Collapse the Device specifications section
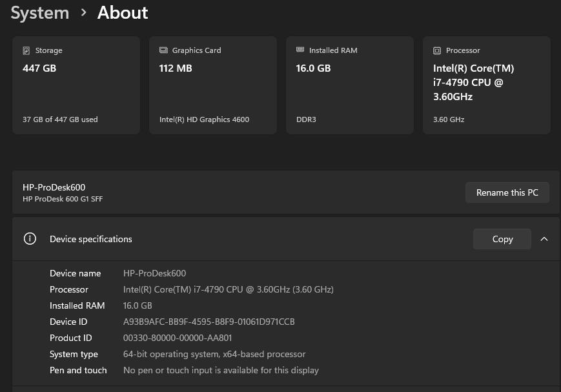 544,239
